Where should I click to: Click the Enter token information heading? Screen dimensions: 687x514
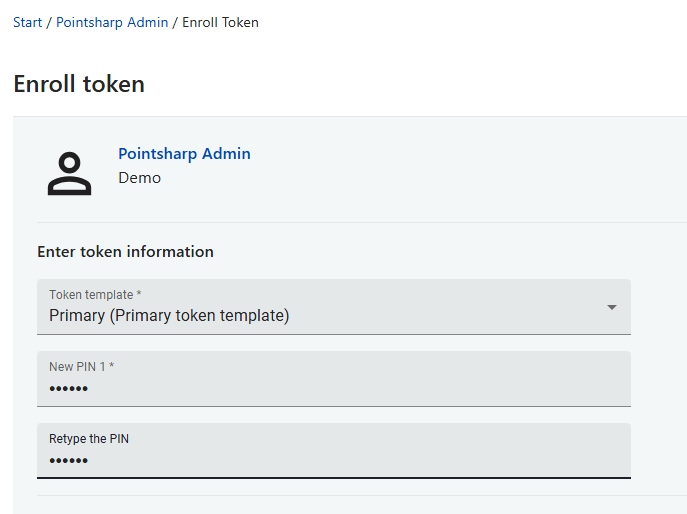pyautogui.click(x=125, y=252)
